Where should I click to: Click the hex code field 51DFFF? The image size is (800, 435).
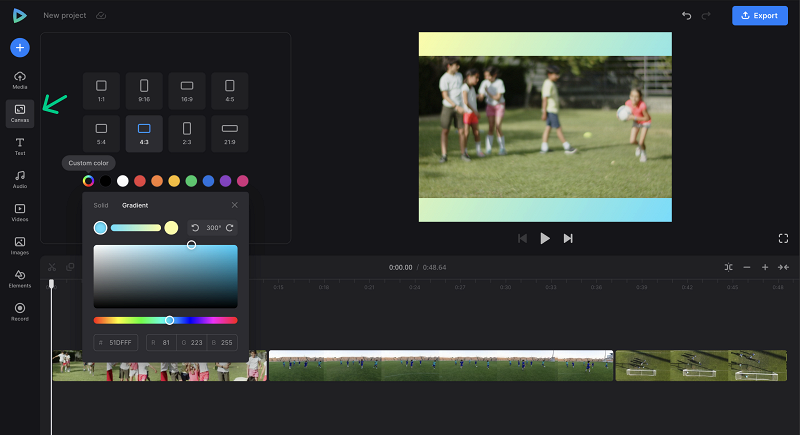116,343
